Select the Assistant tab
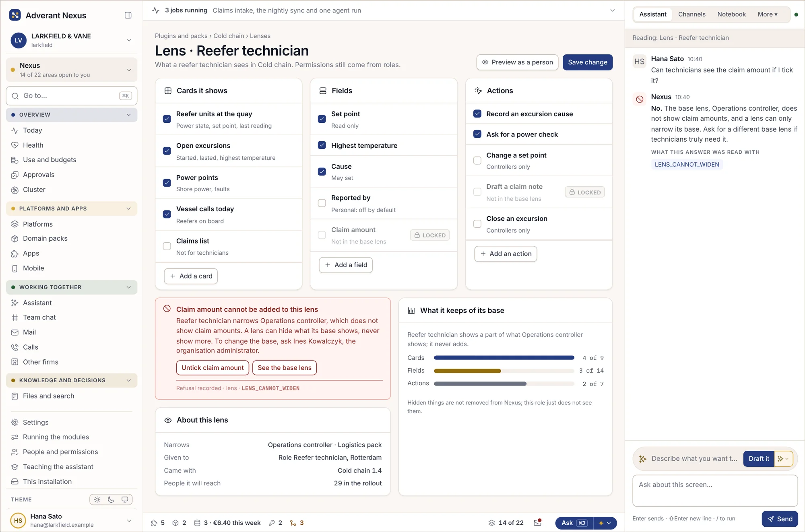The width and height of the screenshot is (805, 532). pyautogui.click(x=652, y=14)
